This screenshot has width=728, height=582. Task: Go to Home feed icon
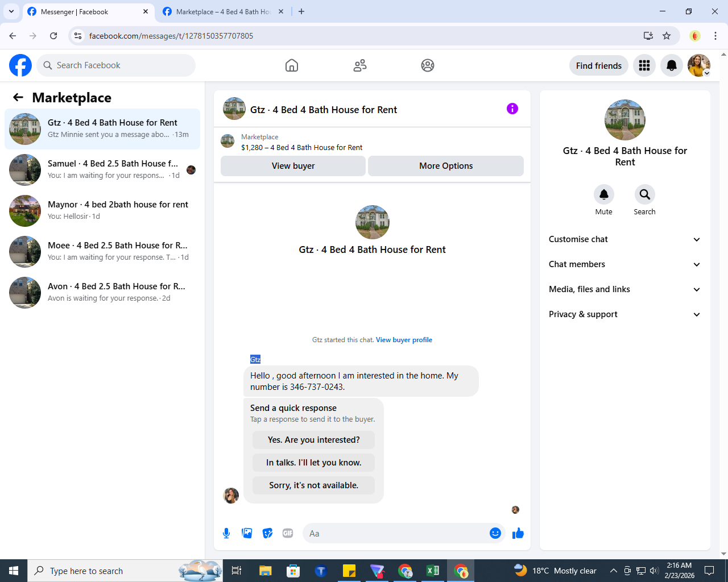[292, 65]
